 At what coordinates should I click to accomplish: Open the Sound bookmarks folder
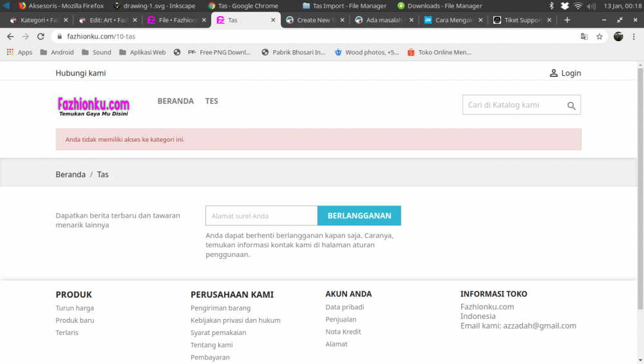[97, 52]
